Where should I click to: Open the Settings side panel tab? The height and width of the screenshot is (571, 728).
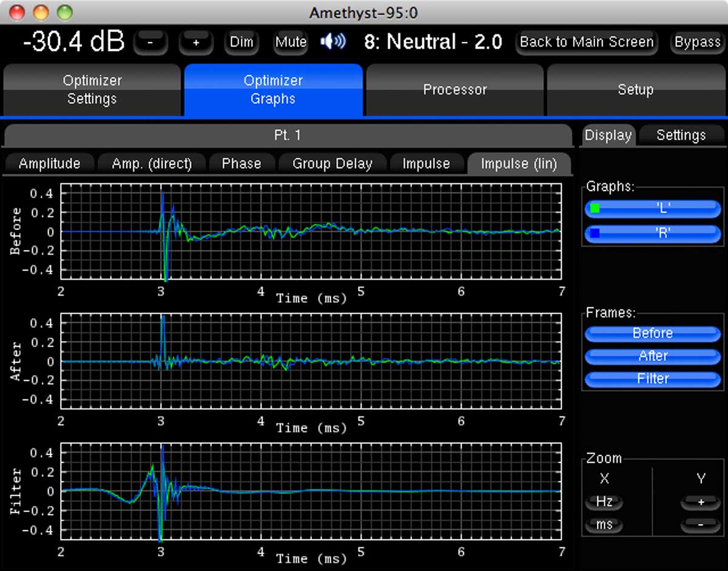click(681, 135)
